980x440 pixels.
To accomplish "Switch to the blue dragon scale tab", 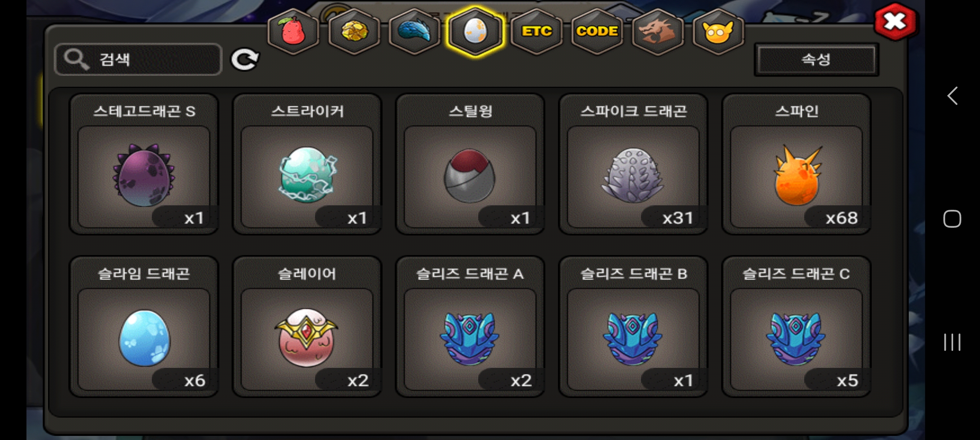I will 414,31.
